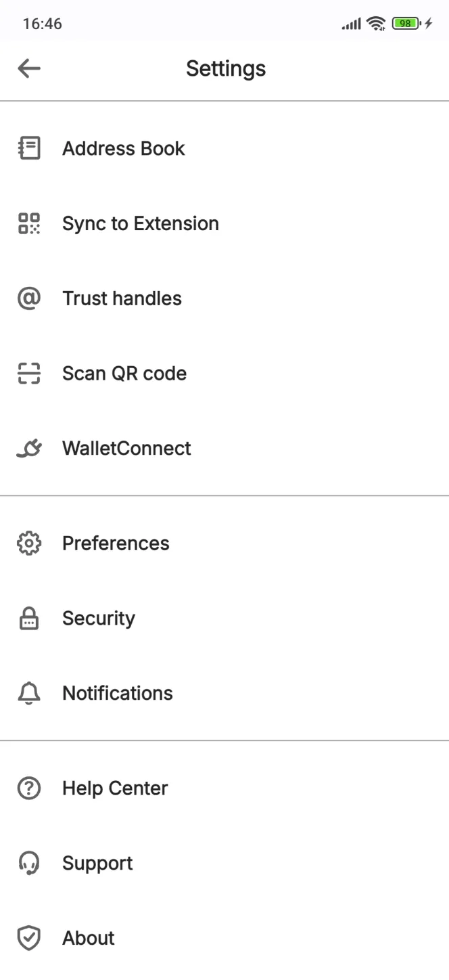
Task: Open Notifications settings
Action: (x=117, y=693)
